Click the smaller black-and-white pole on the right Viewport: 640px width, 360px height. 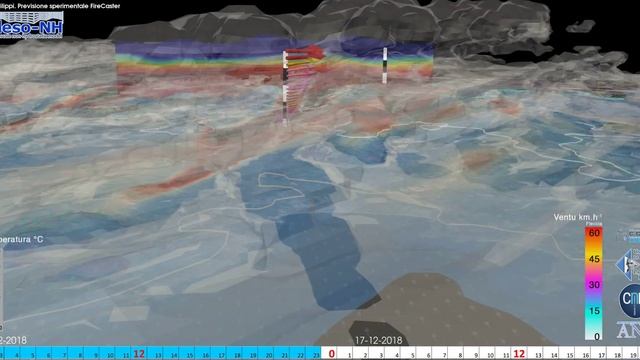(x=384, y=66)
